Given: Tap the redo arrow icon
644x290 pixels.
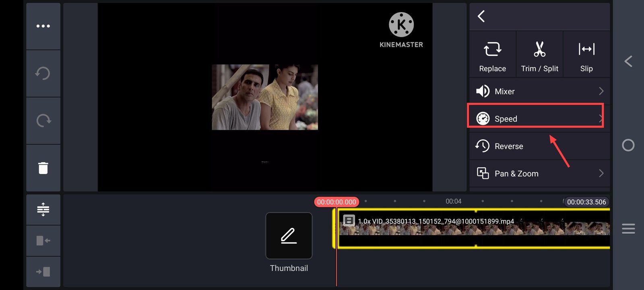Looking at the screenshot, I should tap(43, 120).
